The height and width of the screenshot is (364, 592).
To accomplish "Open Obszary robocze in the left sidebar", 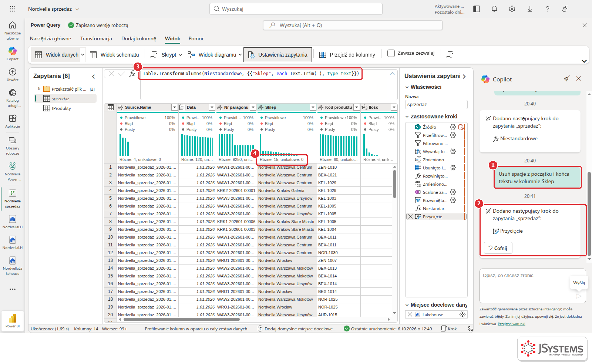I will [13, 145].
